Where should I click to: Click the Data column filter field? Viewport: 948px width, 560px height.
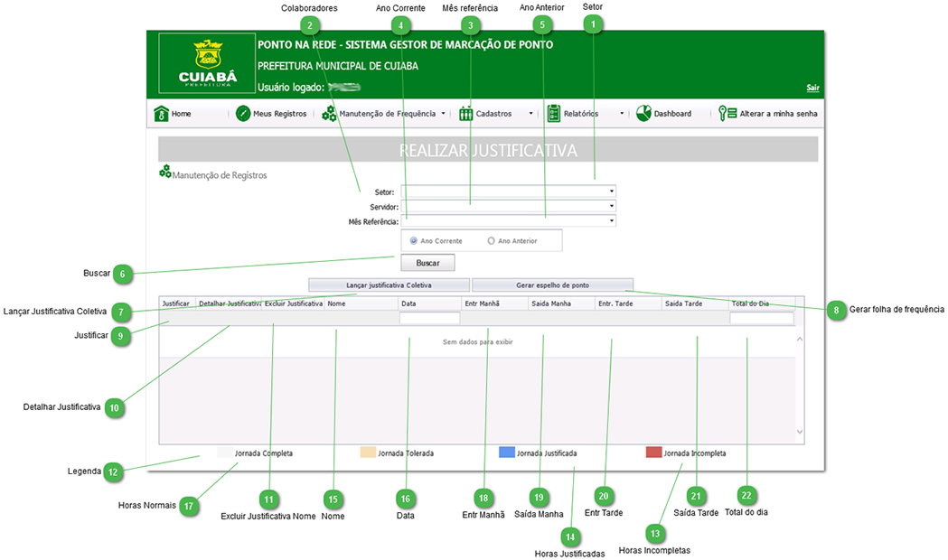[x=430, y=318]
